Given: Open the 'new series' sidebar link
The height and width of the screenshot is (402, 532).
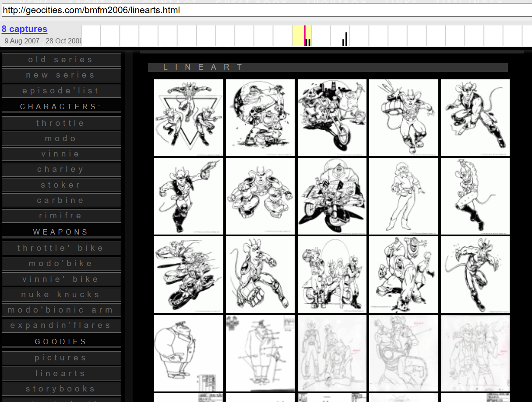Looking at the screenshot, I should [x=61, y=75].
